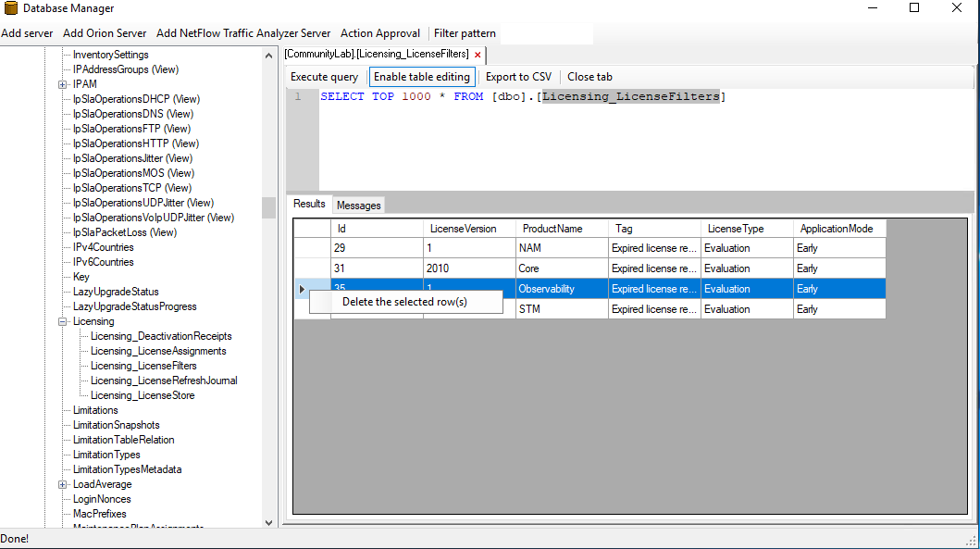Click the Id cell with value 31
The width and height of the screenshot is (980, 549).
click(x=377, y=268)
